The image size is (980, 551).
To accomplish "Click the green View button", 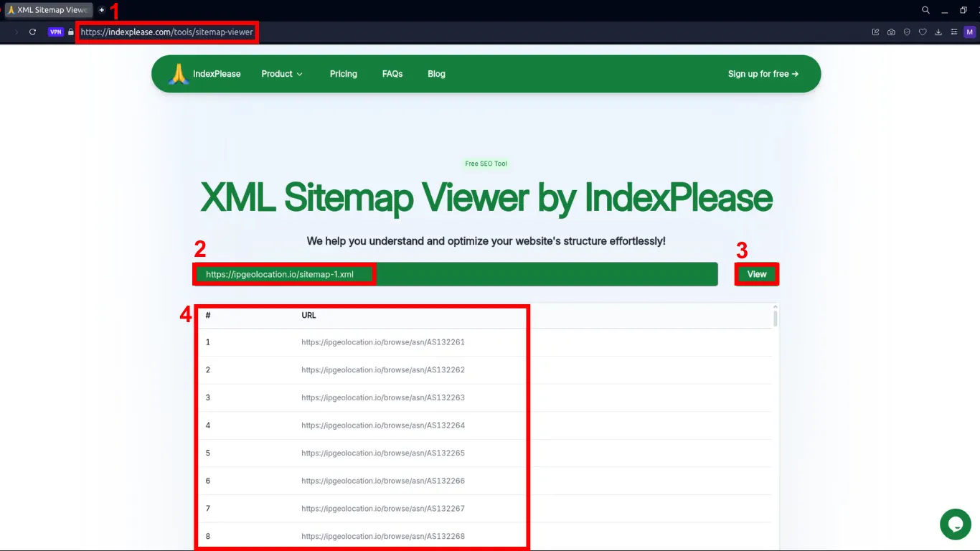I will (757, 274).
